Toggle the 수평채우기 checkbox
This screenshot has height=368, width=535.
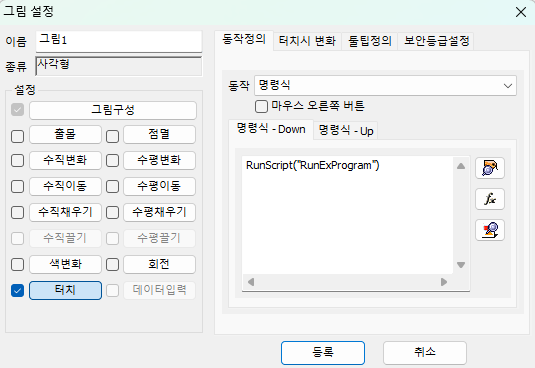(x=112, y=212)
